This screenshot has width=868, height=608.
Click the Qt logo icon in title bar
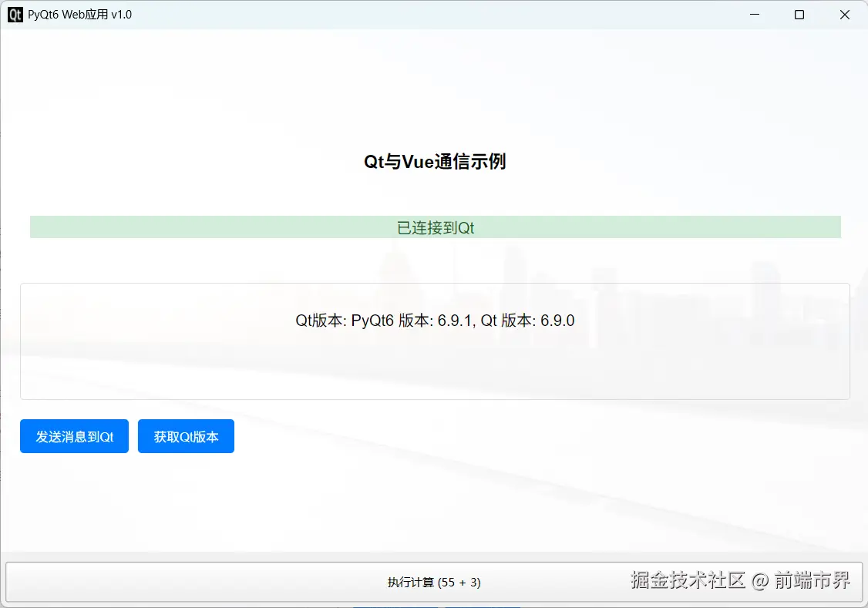point(15,15)
